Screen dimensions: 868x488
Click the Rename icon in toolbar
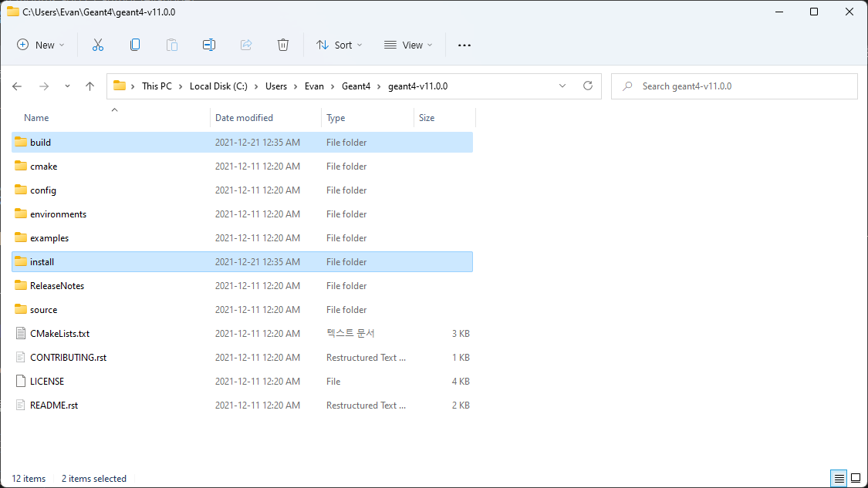[x=208, y=45]
